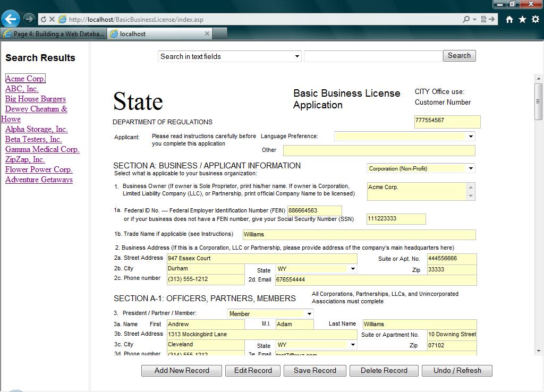Screen dimensions: 544x392
Task: Expand the Language Preference dropdown
Action: point(405,137)
